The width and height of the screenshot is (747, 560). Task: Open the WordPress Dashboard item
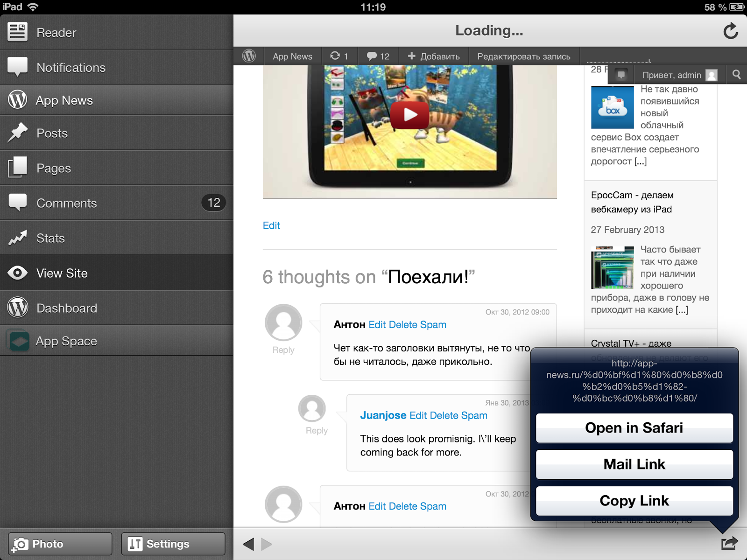[x=116, y=308]
